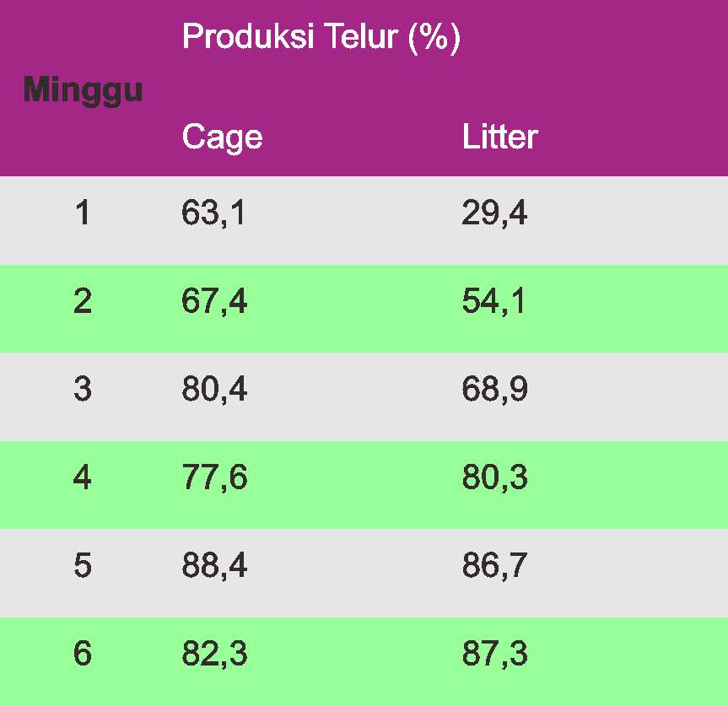Select Cage value 67,4
728x706 pixels.
[214, 302]
